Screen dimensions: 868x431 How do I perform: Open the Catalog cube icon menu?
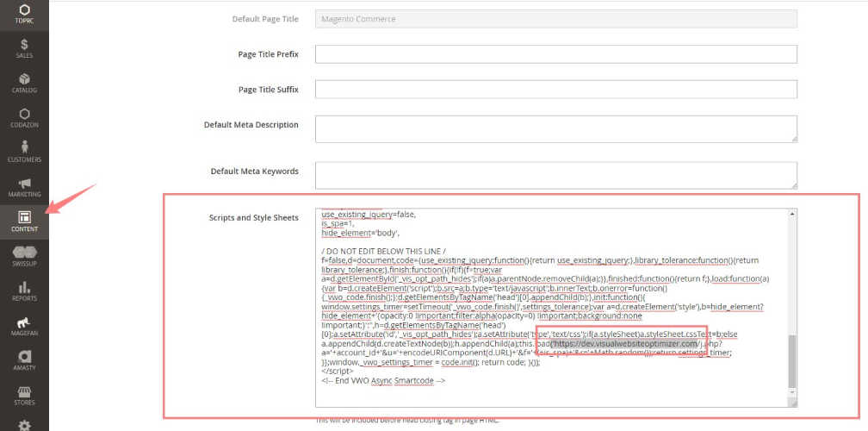(x=24, y=83)
